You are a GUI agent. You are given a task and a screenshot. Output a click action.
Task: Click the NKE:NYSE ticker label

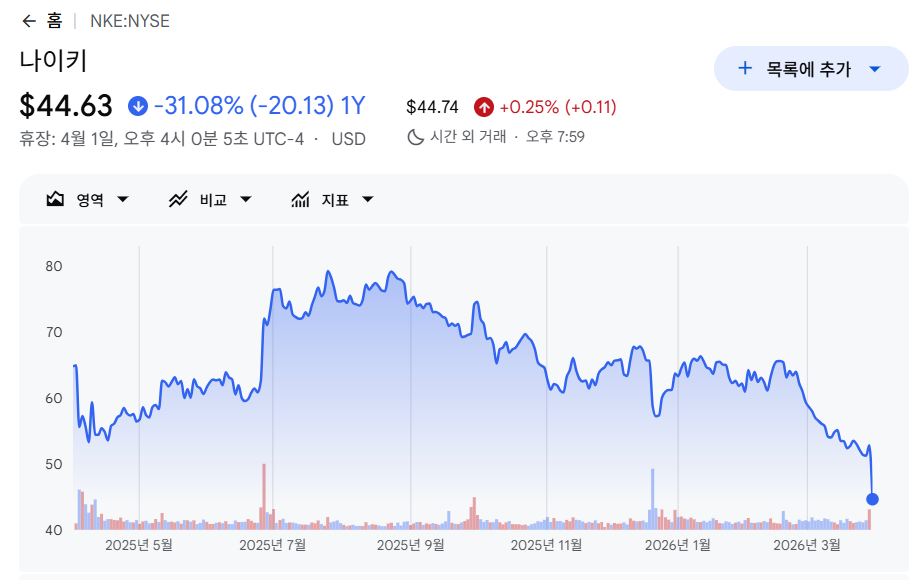tap(130, 21)
